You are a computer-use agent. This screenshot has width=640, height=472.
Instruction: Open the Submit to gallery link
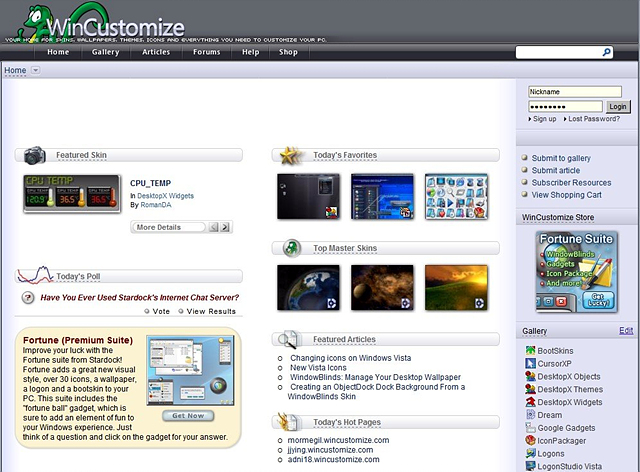[x=561, y=158]
